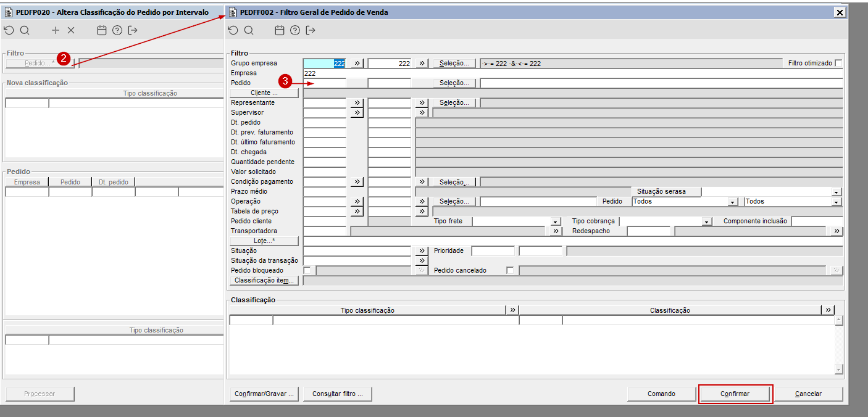Click the Seleção button for Condição pagamento
Image resolution: width=868 pixels, height=417 pixels.
click(x=454, y=181)
